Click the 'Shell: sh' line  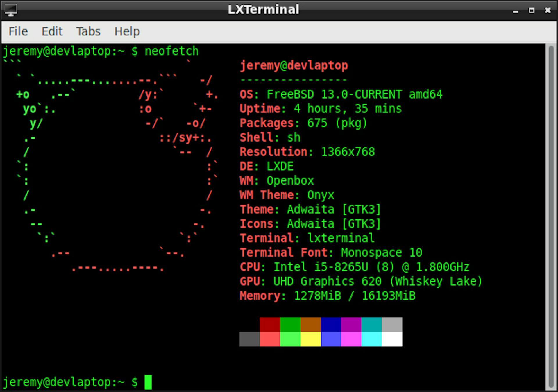point(270,137)
